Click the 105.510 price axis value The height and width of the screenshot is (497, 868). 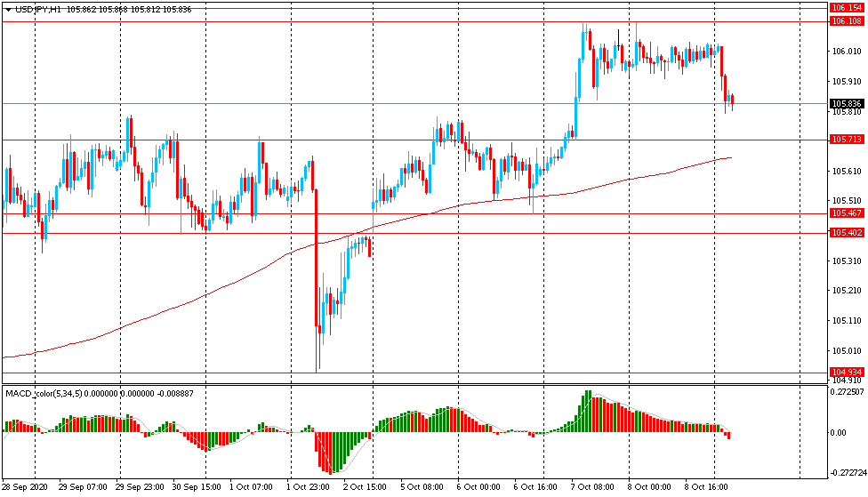pyautogui.click(x=847, y=201)
